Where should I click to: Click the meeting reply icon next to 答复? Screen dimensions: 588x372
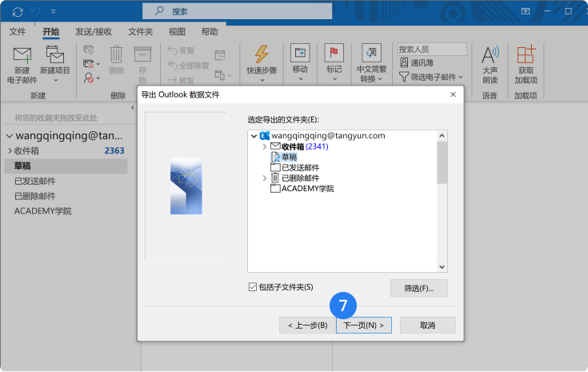tap(220, 55)
